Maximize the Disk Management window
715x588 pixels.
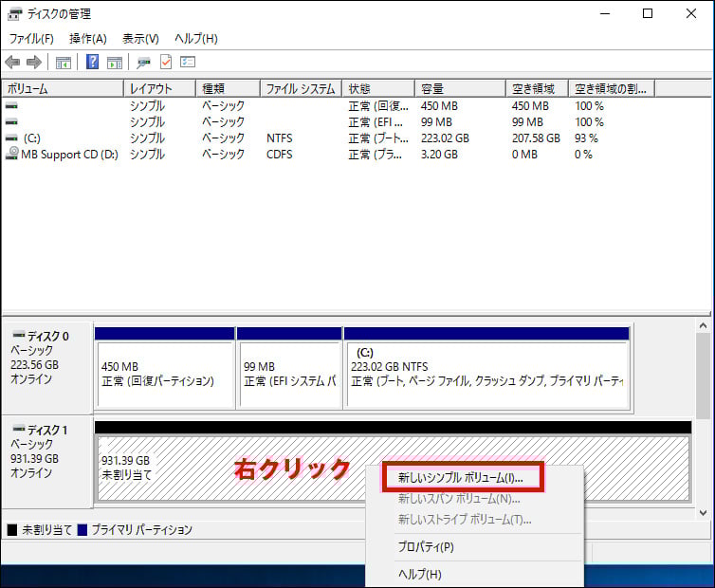click(648, 13)
